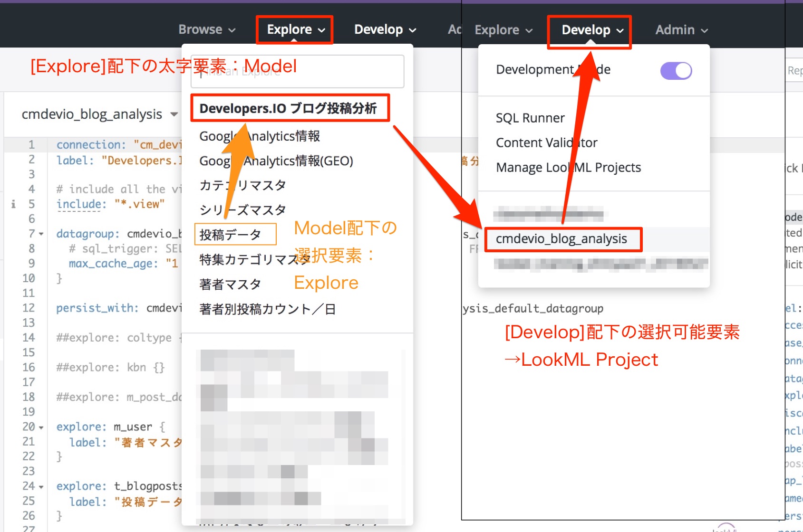Screen dimensions: 803x532
Task: Select the cmdevio_blog_analysis LookML project
Action: tap(563, 239)
